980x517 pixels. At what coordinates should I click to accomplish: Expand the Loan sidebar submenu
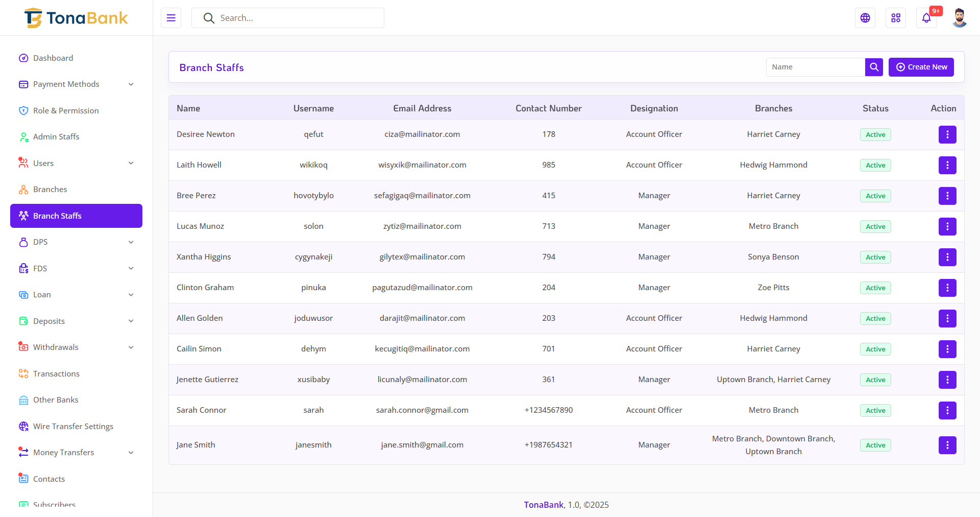76,295
